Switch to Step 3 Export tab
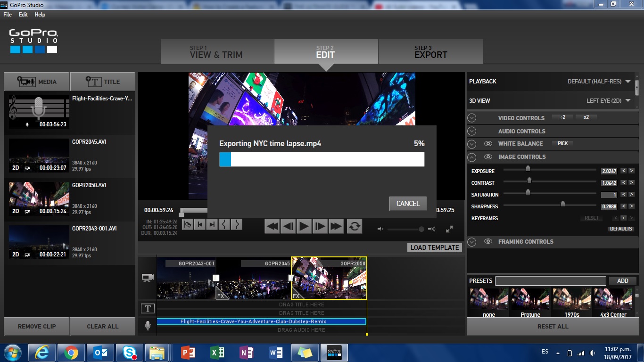Screen dimensions: 644x362 (x=430, y=51)
